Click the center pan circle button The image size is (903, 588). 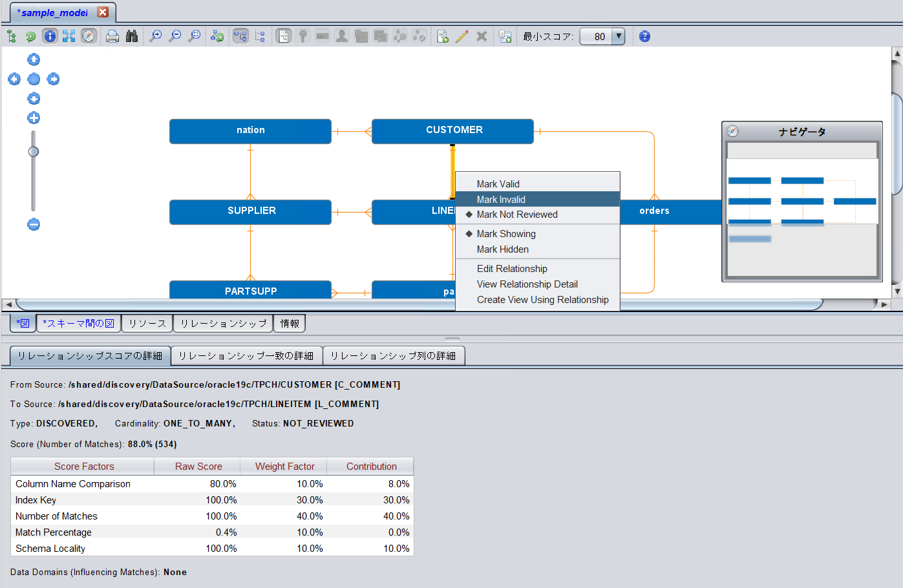point(34,79)
